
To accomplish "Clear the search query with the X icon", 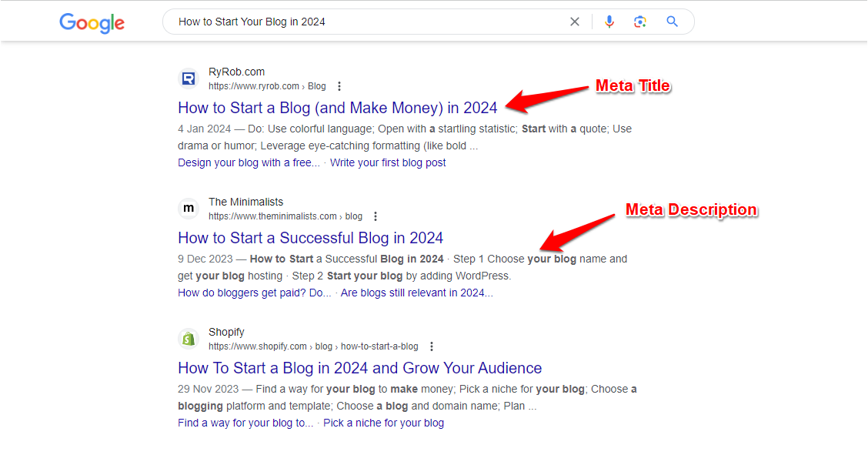I will coord(575,22).
